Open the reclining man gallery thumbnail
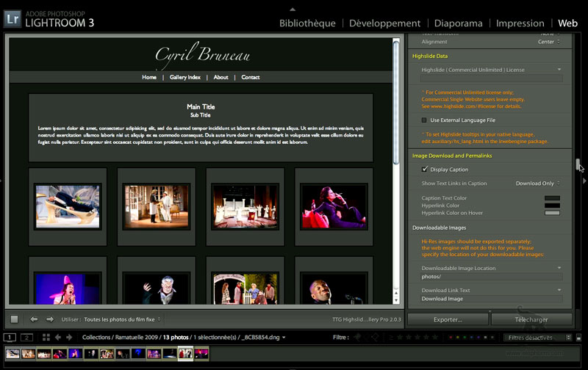 click(x=68, y=206)
